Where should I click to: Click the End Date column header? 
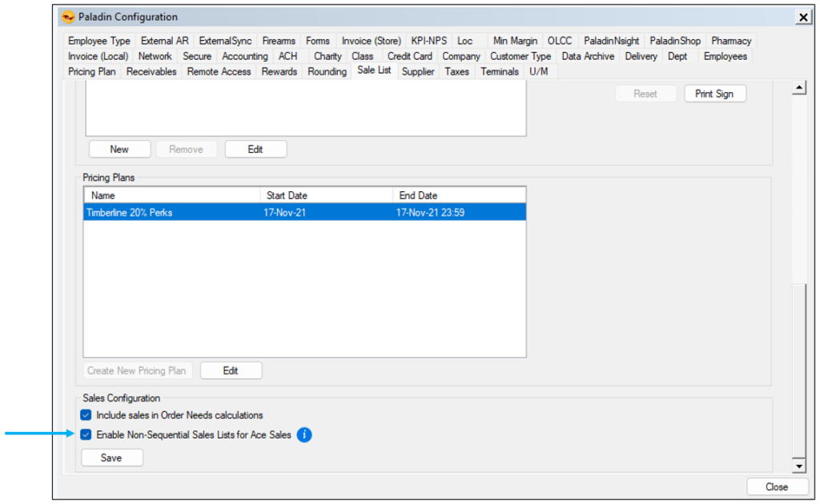(459, 195)
